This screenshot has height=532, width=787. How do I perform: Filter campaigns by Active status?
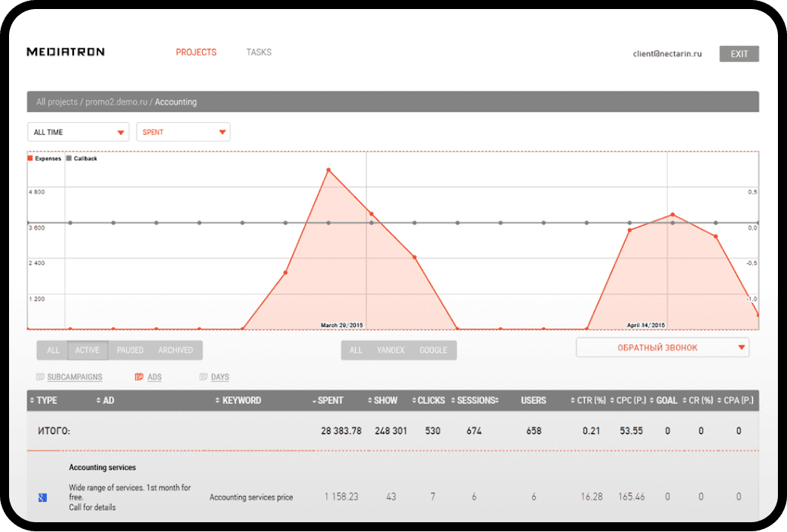point(87,350)
